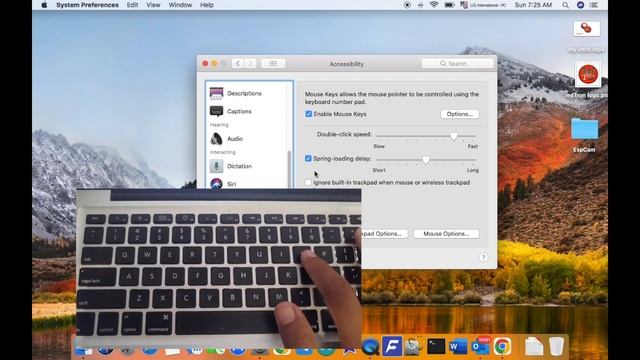Open the Window menu
Image resolution: width=640 pixels, height=360 pixels.
[180, 5]
